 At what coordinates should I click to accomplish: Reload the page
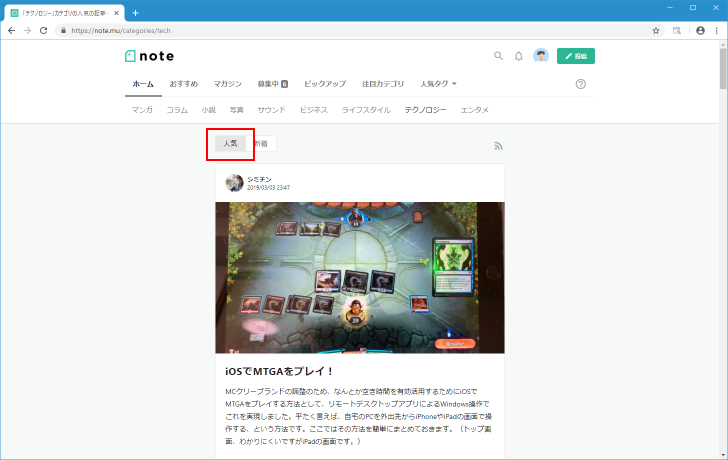pos(44,31)
